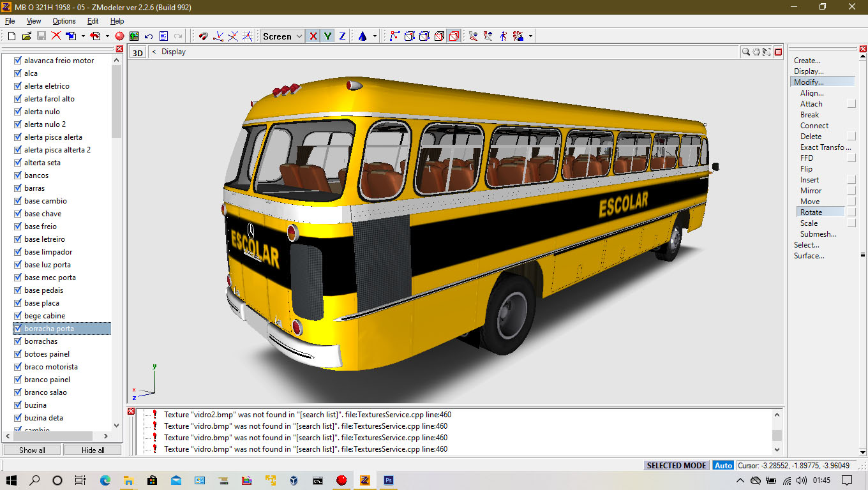Close the right tools panel
This screenshot has width=868, height=490.
coord(863,49)
